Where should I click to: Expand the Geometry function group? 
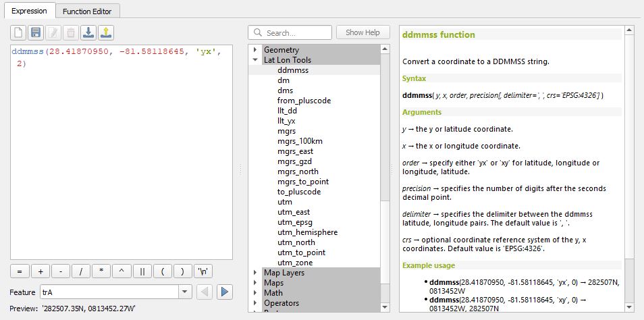pyautogui.click(x=255, y=50)
